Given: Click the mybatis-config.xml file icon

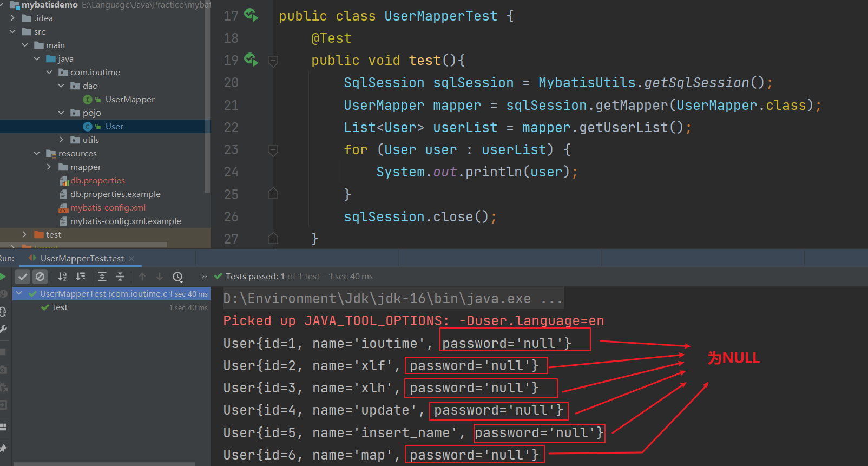Looking at the screenshot, I should pos(64,208).
